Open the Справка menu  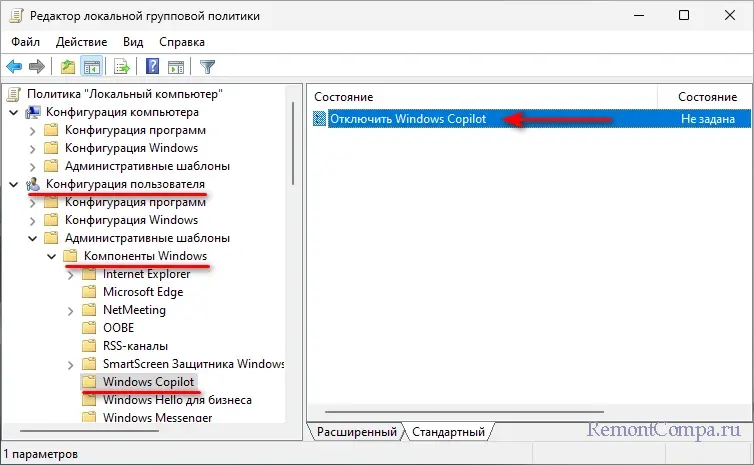[x=182, y=42]
